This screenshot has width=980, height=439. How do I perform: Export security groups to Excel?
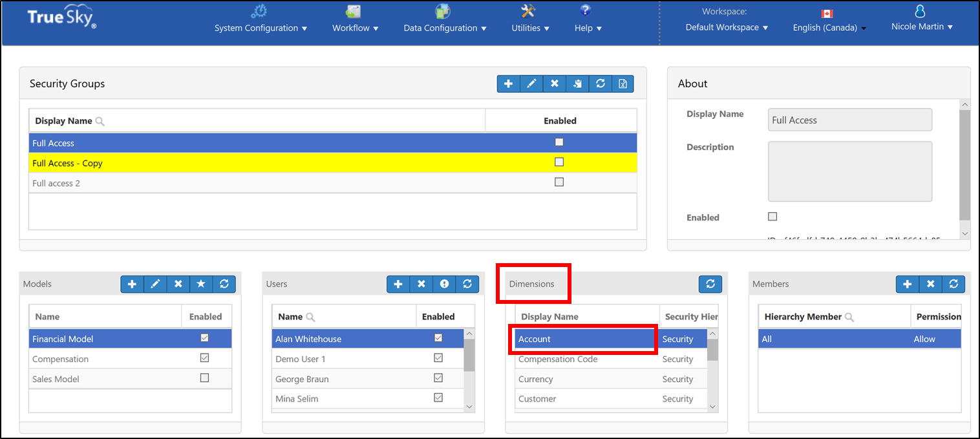click(x=623, y=84)
